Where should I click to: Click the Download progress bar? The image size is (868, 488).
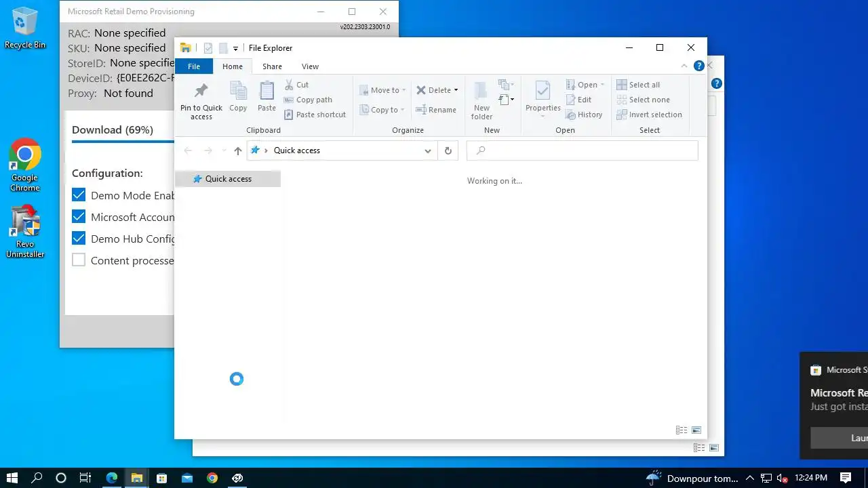pos(123,142)
